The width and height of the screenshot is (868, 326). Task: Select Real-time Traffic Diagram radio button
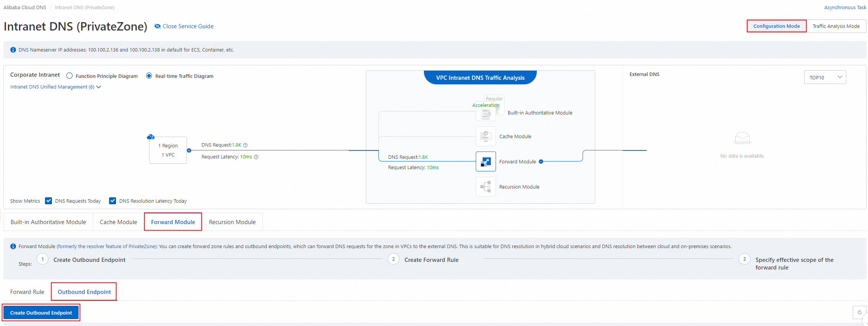pyautogui.click(x=149, y=76)
